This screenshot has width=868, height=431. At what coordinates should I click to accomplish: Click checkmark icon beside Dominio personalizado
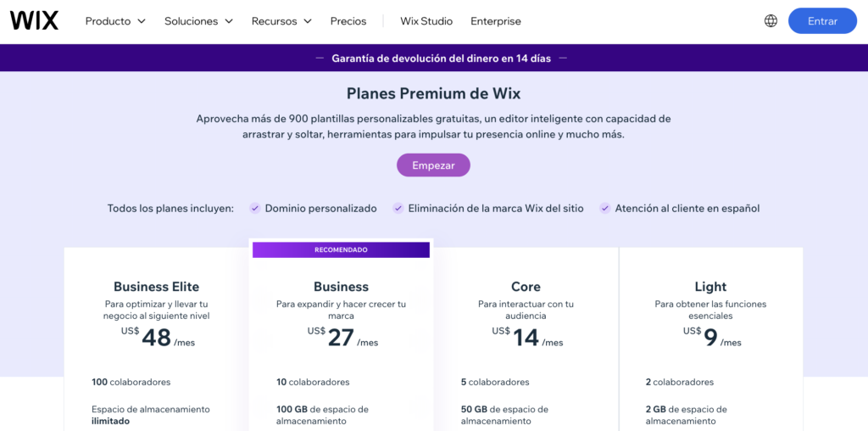[x=254, y=208]
